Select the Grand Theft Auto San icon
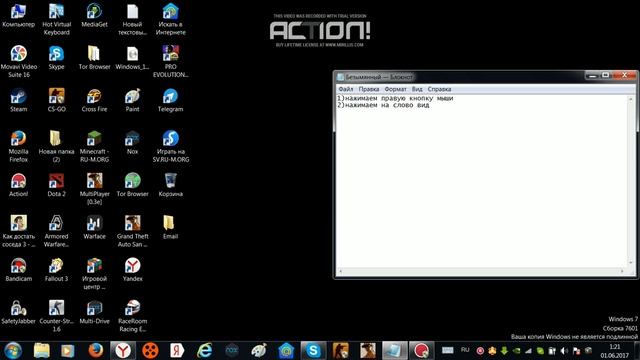Screen dimensions: 640x360 pos(132,231)
